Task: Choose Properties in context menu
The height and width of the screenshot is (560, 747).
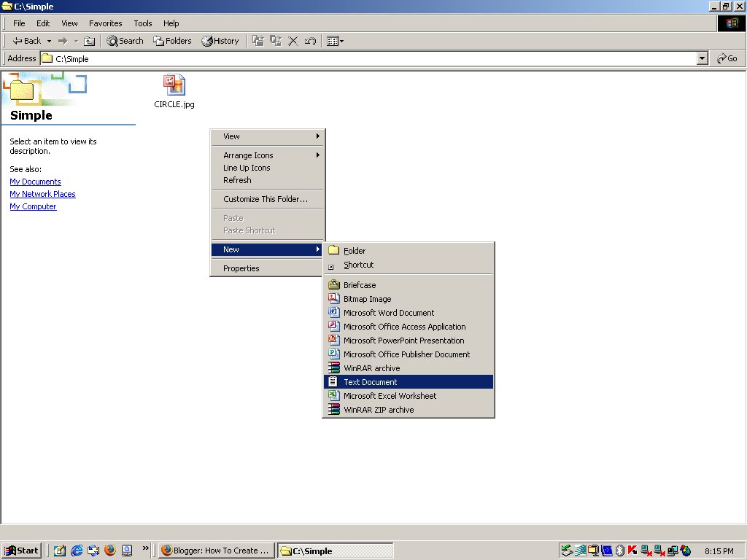Action: tap(267, 268)
